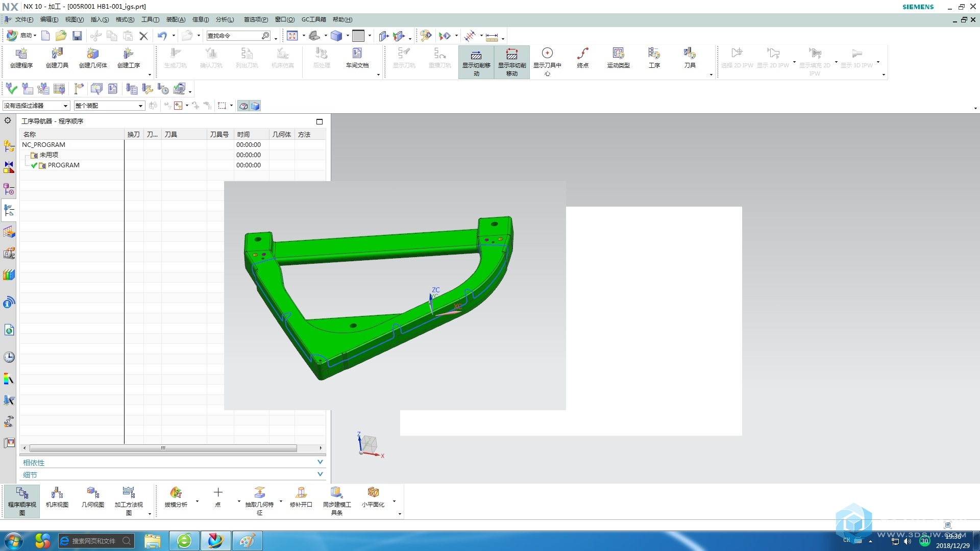This screenshot has height=551, width=980.
Task: Click the 时间 column header
Action: pos(251,134)
